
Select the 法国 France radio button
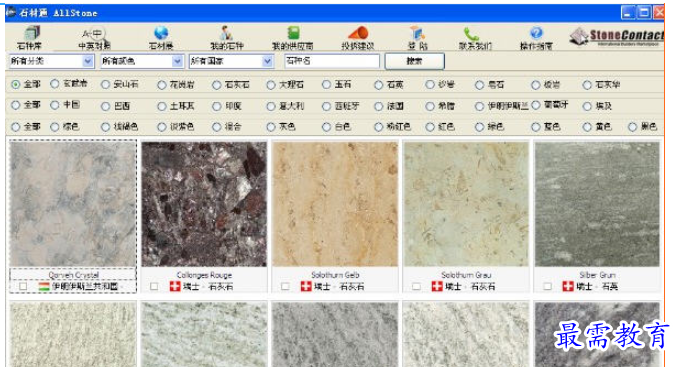coord(379,106)
